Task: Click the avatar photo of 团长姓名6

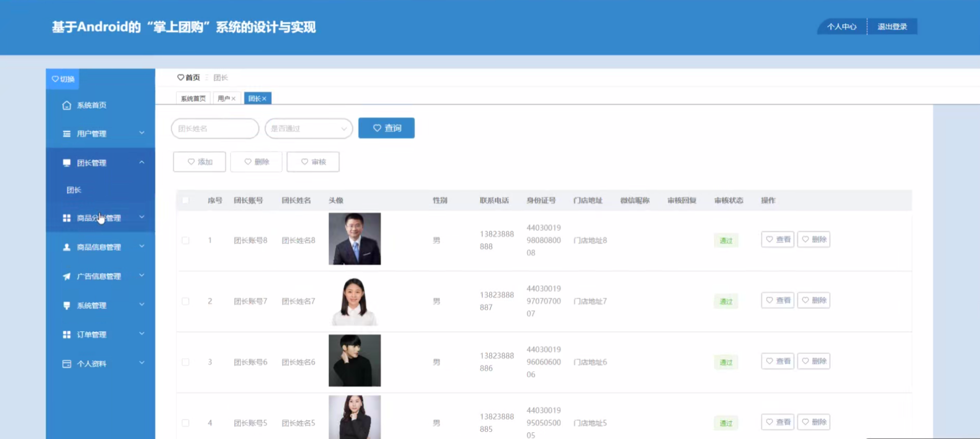Action: (x=354, y=360)
